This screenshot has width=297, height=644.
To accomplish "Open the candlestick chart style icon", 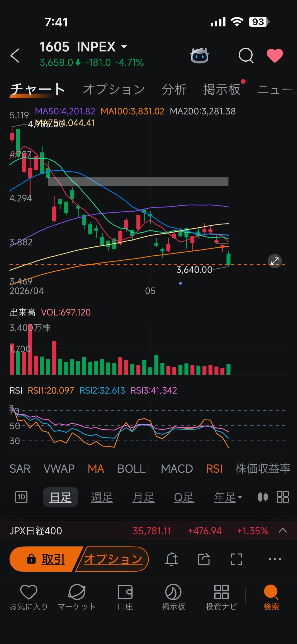I will (x=263, y=497).
